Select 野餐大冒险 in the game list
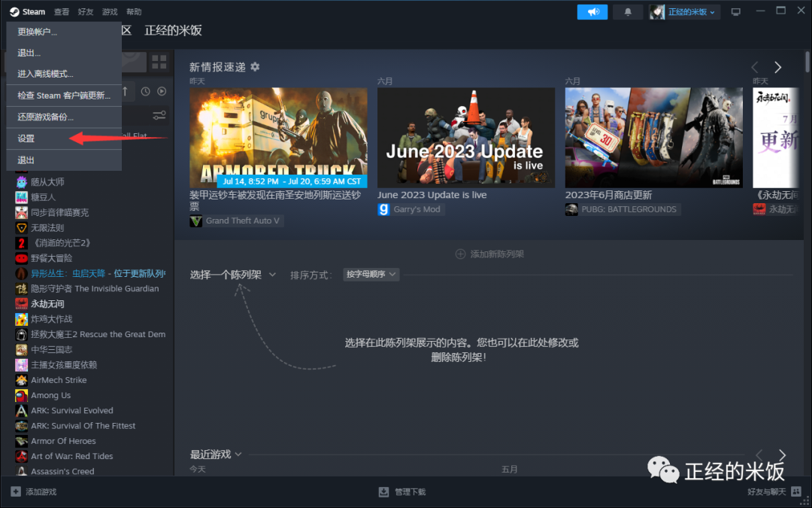The width and height of the screenshot is (812, 508). [x=52, y=258]
